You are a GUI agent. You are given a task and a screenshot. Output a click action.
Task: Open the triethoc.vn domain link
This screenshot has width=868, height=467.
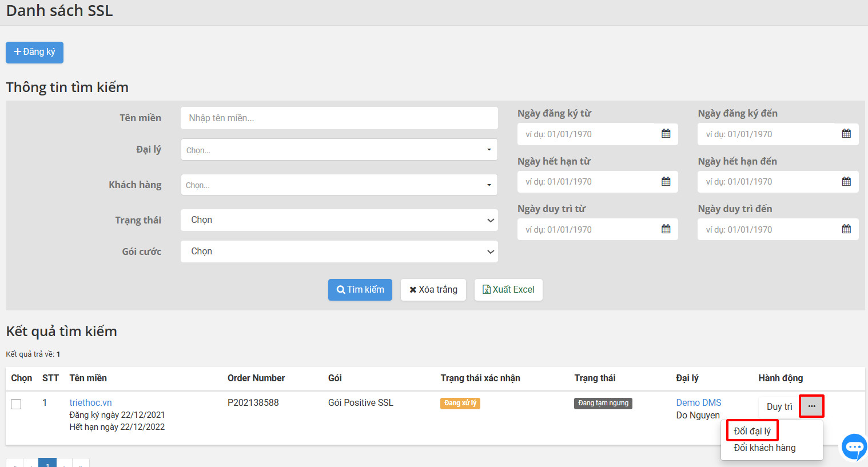click(90, 403)
